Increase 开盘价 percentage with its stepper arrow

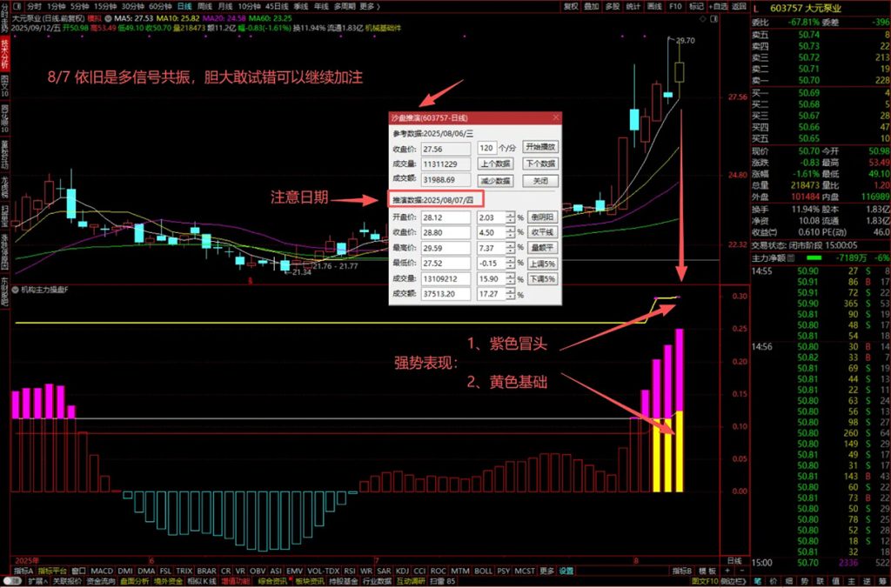coord(510,214)
